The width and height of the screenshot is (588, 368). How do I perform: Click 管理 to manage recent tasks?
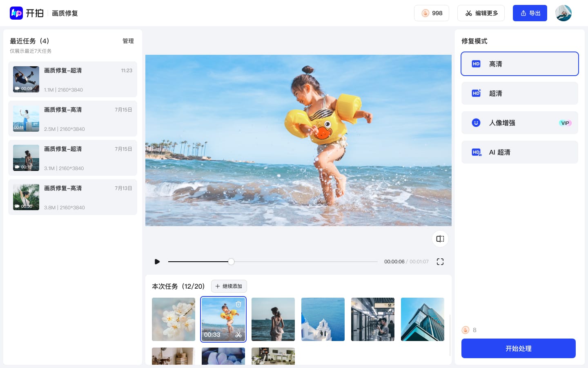[x=128, y=41]
